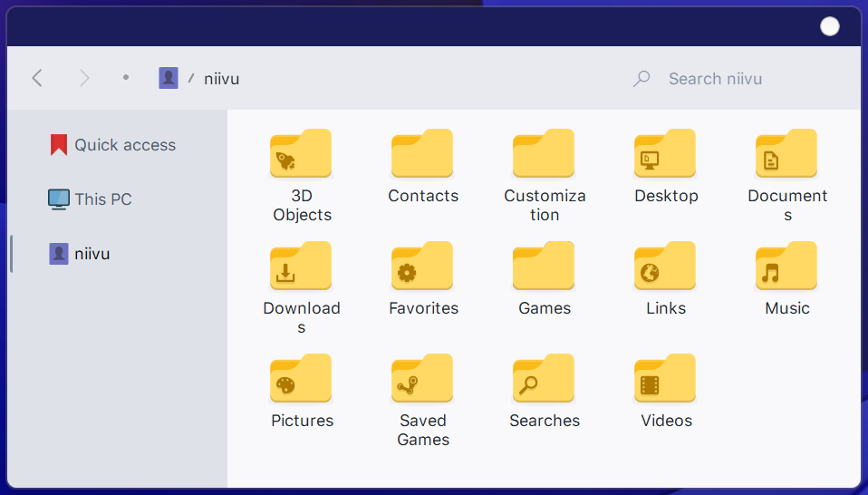This screenshot has height=495, width=868.
Task: Open the Searches folder
Action: tap(544, 379)
